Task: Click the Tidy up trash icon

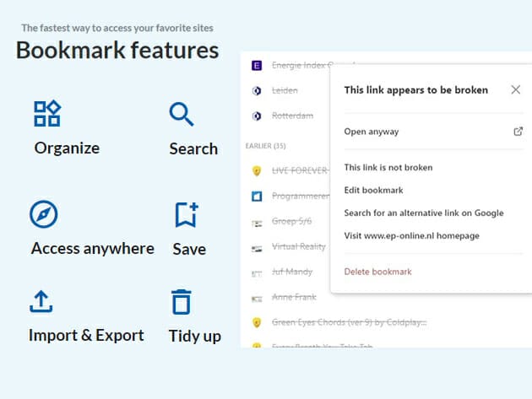Action: (182, 301)
